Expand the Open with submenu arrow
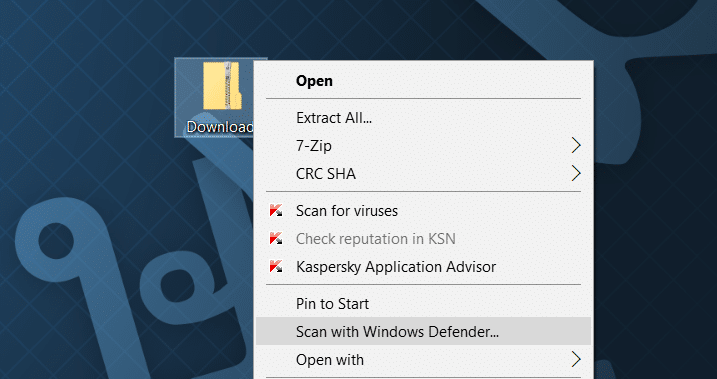Viewport: 717px width, 379px height. pyautogui.click(x=576, y=360)
